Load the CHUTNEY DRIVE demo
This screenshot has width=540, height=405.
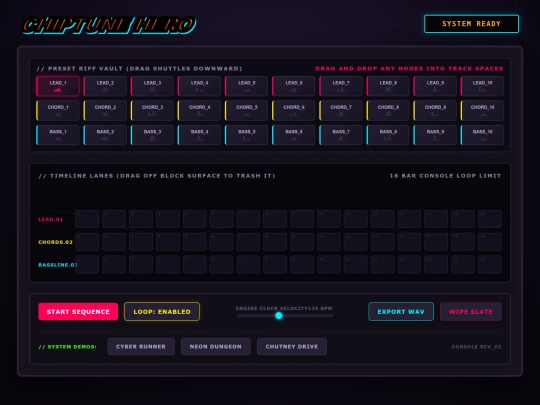(x=292, y=347)
